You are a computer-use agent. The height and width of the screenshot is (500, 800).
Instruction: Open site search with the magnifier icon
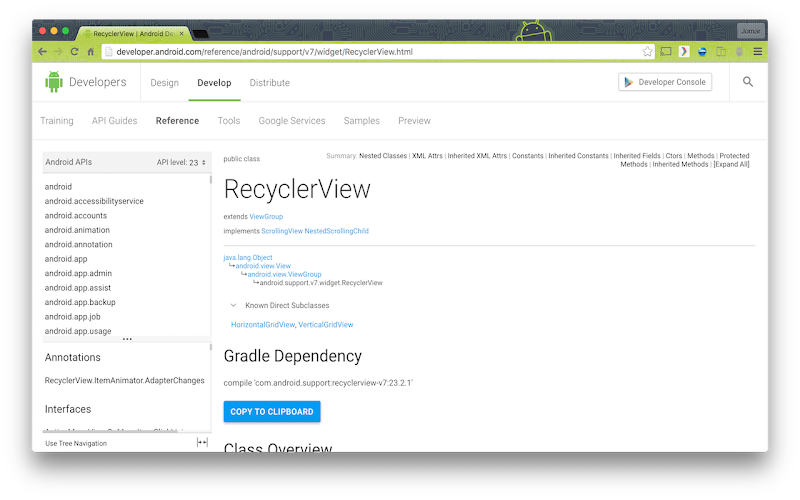click(x=748, y=82)
